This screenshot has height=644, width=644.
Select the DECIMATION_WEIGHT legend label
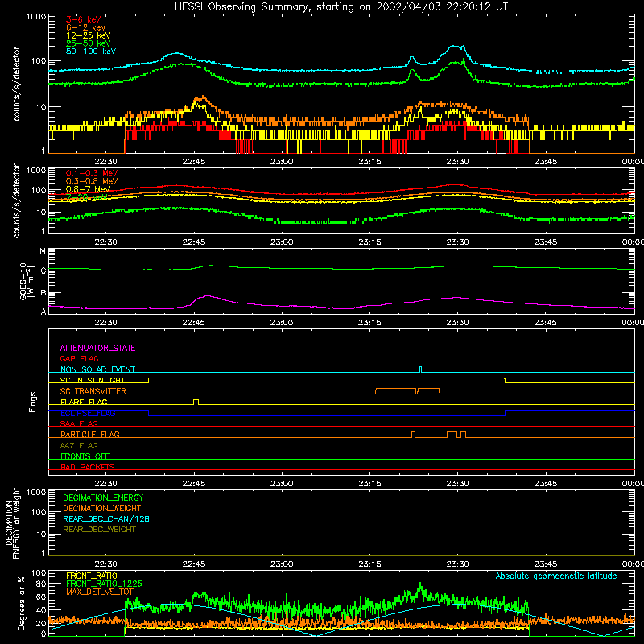pos(102,508)
